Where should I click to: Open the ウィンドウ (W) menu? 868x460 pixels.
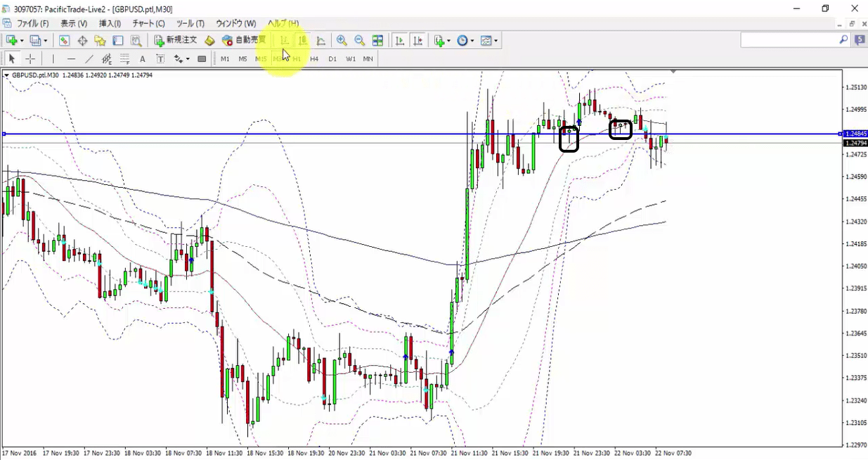coord(235,23)
